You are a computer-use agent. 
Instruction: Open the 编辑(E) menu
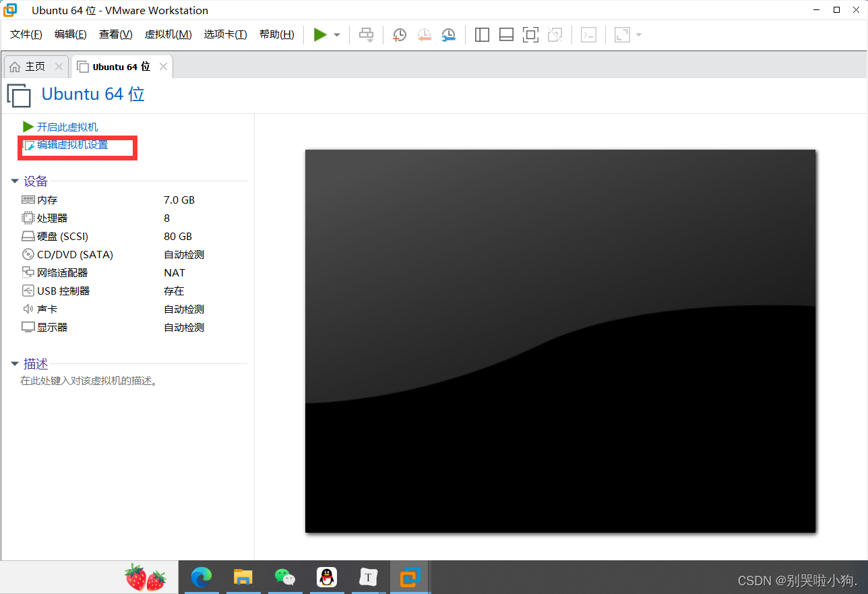[x=71, y=34]
